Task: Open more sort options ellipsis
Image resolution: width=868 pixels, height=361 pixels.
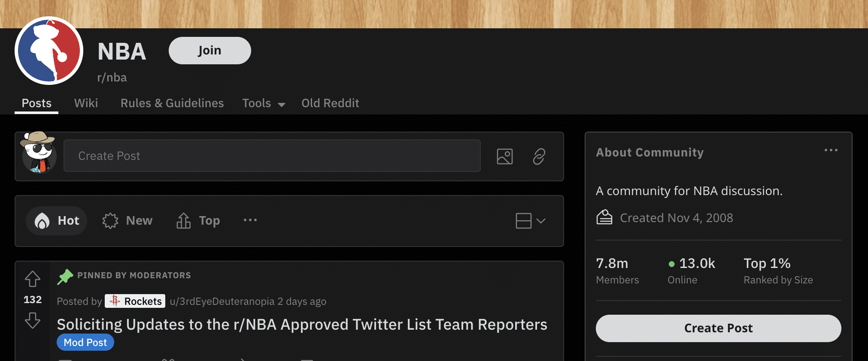Action: click(250, 220)
